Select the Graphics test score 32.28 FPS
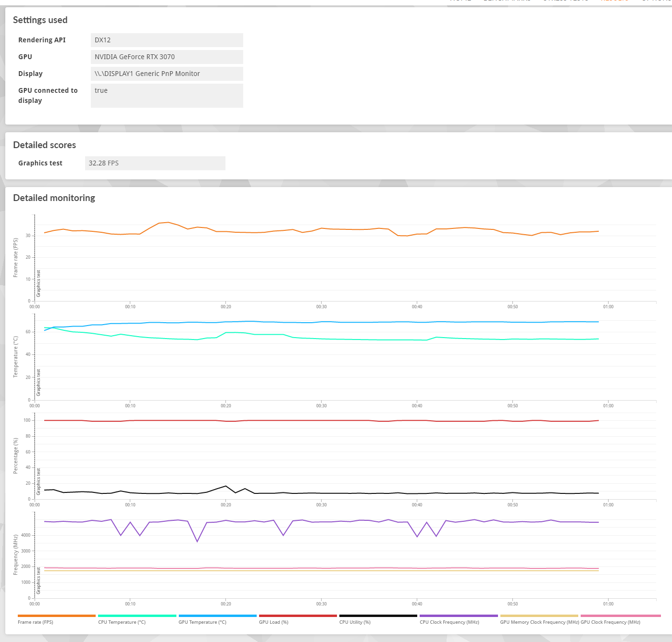Viewport: 672px width, 642px height. coord(155,163)
